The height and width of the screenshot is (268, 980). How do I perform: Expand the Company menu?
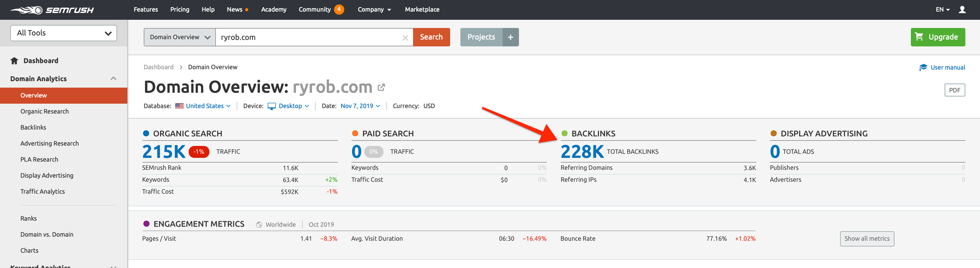(374, 10)
